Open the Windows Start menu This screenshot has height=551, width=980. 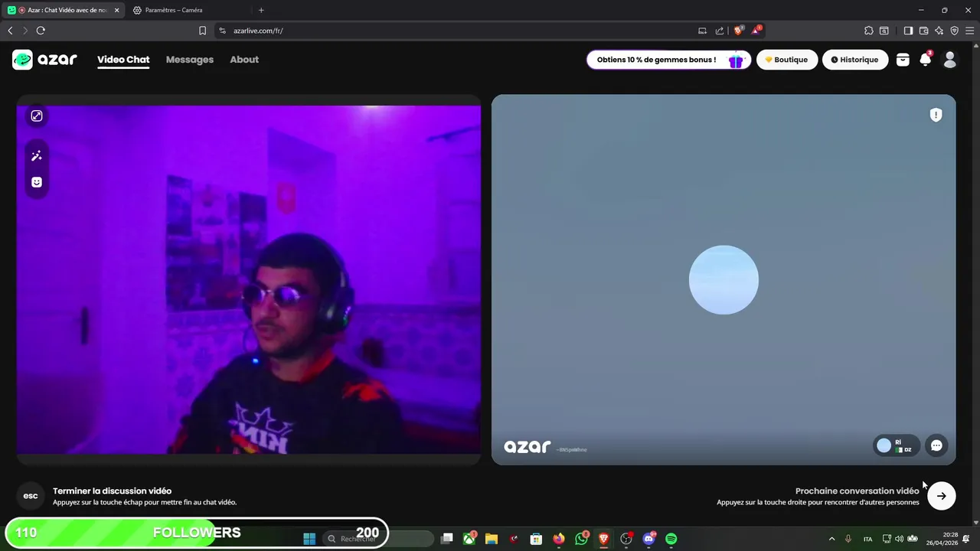[x=309, y=539]
